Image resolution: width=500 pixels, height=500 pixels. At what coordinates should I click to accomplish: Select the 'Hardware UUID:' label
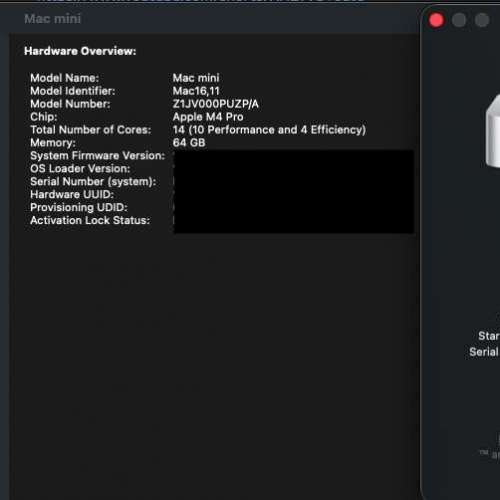(x=72, y=194)
